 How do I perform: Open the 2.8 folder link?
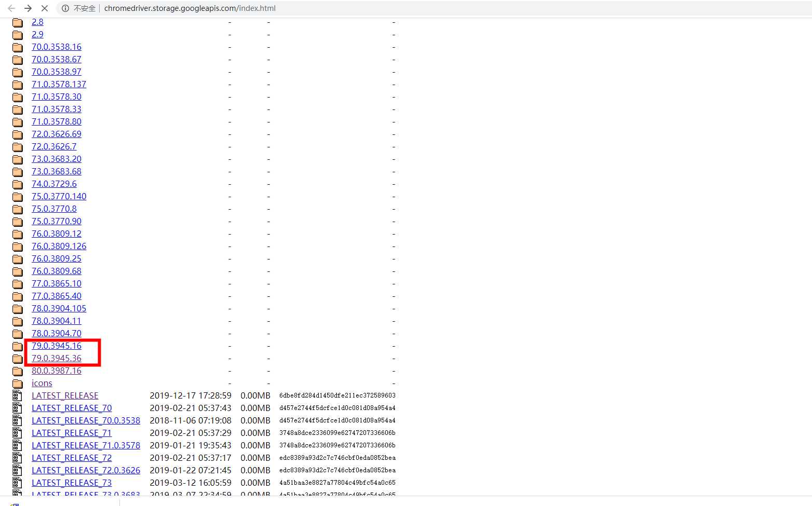(37, 22)
